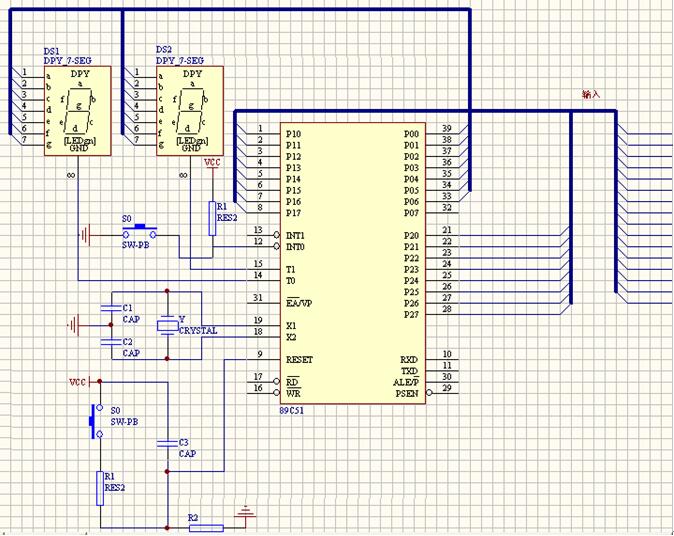Click the P27 pin label
The height and width of the screenshot is (536, 674).
tap(411, 314)
